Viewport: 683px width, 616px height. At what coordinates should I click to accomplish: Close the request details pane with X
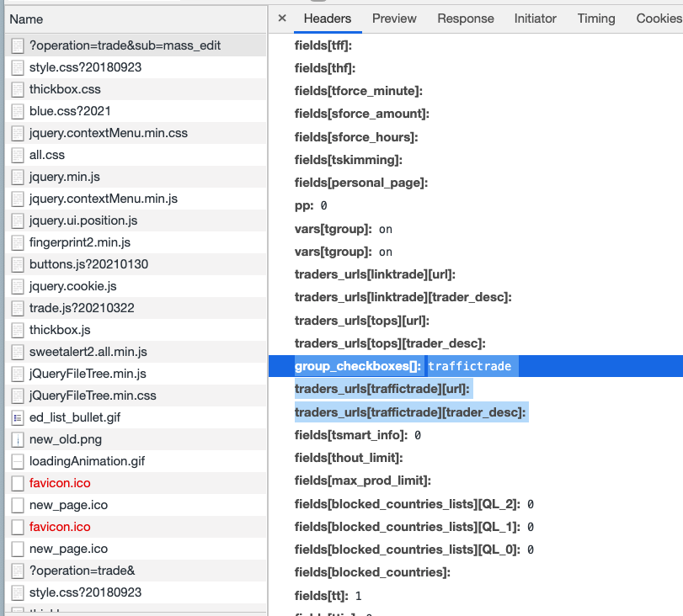282,19
